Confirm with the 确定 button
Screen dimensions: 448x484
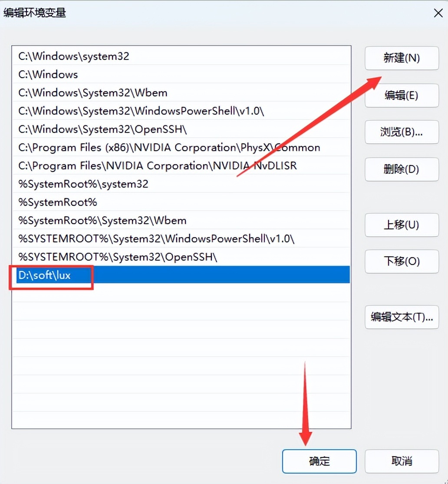click(319, 461)
